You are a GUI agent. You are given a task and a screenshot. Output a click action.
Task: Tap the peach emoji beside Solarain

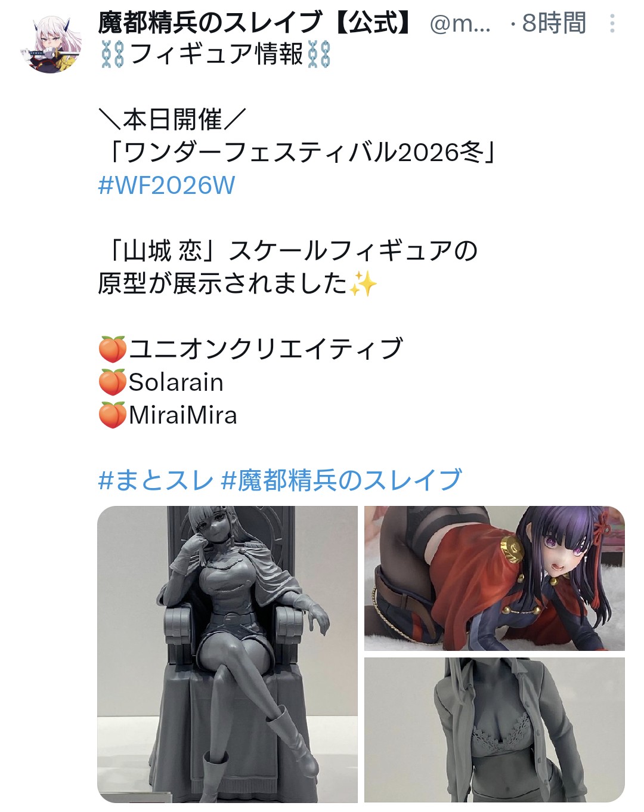pos(113,382)
